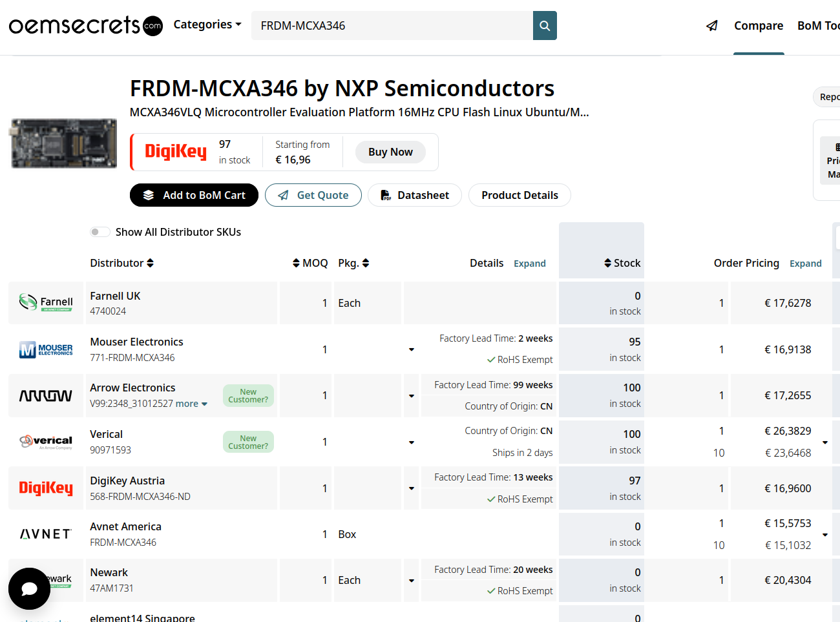
Task: Click the Verical distributor logo
Action: 46,442
